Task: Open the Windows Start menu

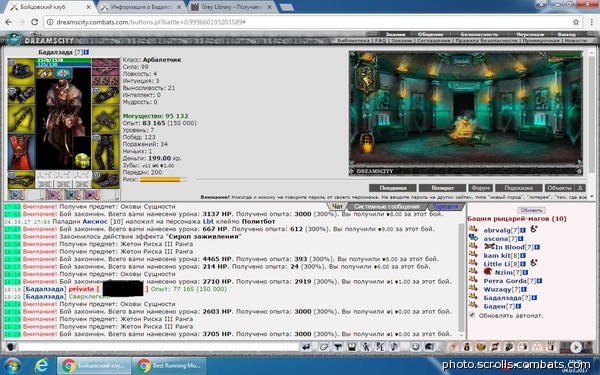Action: point(12,366)
